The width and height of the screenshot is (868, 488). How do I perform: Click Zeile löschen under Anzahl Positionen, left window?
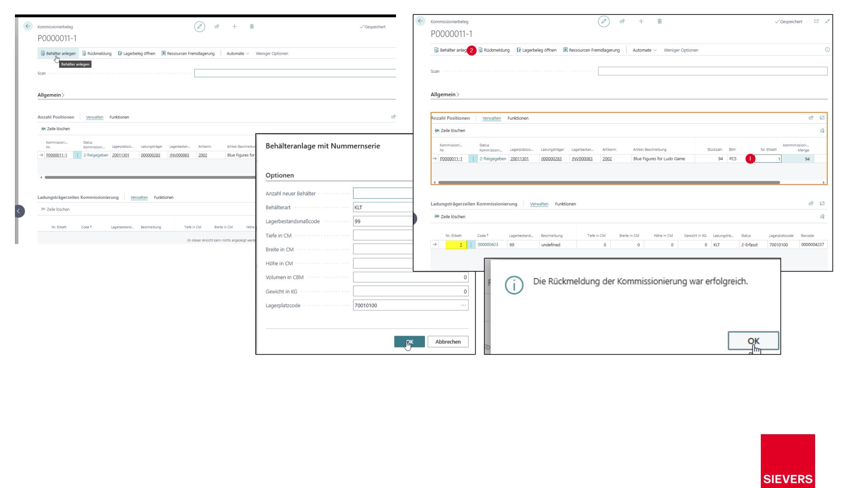click(56, 129)
